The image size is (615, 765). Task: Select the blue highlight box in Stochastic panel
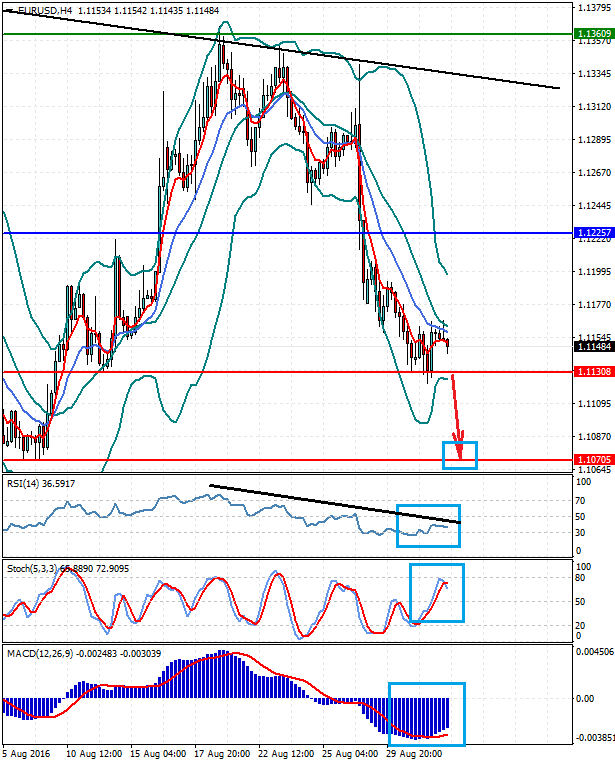[437, 593]
